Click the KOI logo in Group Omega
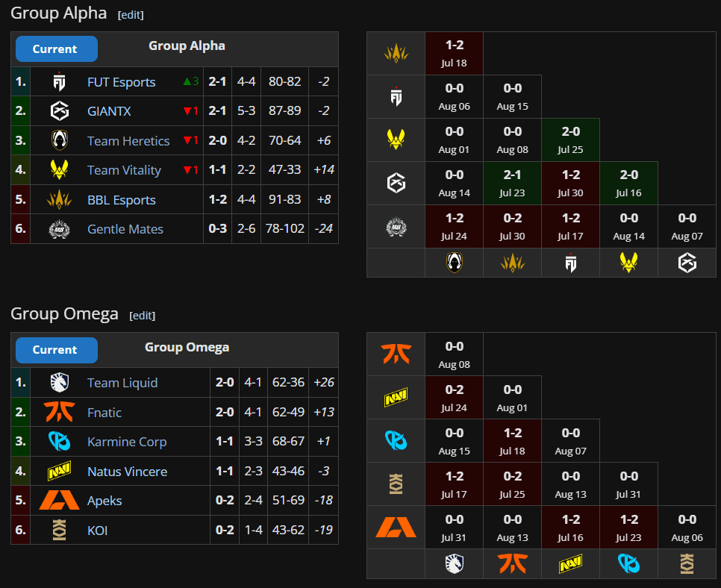The width and height of the screenshot is (721, 588). click(x=59, y=530)
